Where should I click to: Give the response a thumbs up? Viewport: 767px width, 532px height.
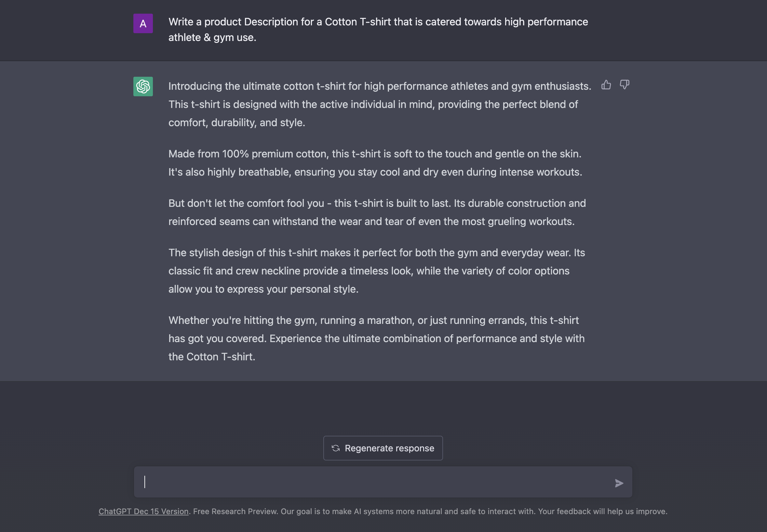coord(606,85)
